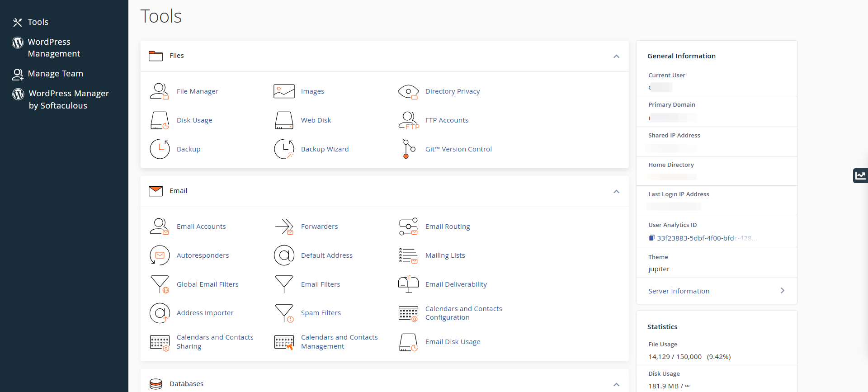Click the FTP Accounts link
This screenshot has height=392, width=868.
(x=447, y=120)
